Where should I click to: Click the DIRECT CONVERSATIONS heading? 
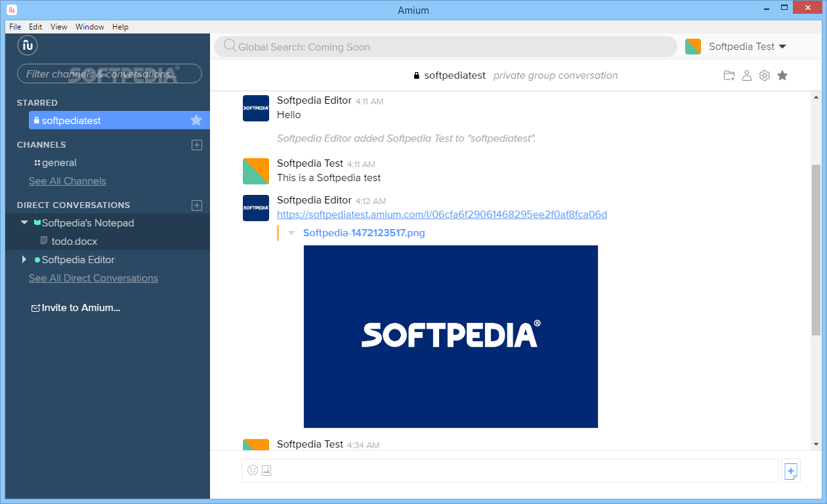[74, 205]
